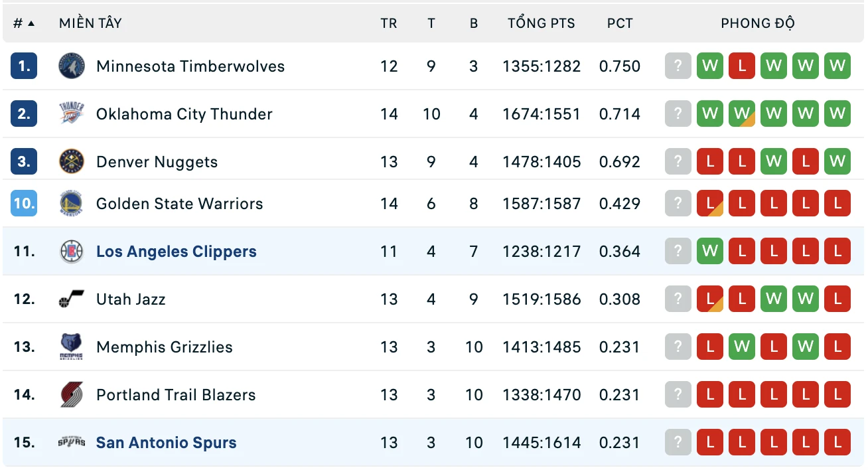868x470 pixels.
Task: Click the Timberwolves red L form badge
Action: tap(742, 66)
